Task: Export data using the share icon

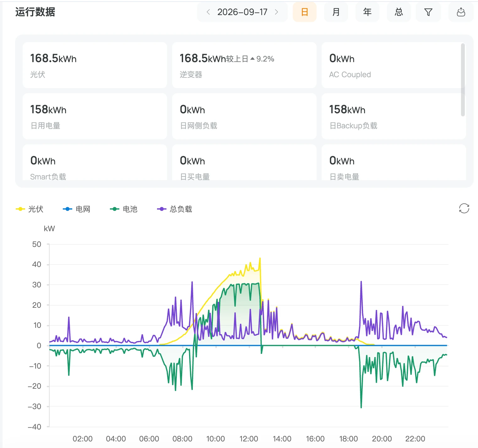Action: [461, 12]
